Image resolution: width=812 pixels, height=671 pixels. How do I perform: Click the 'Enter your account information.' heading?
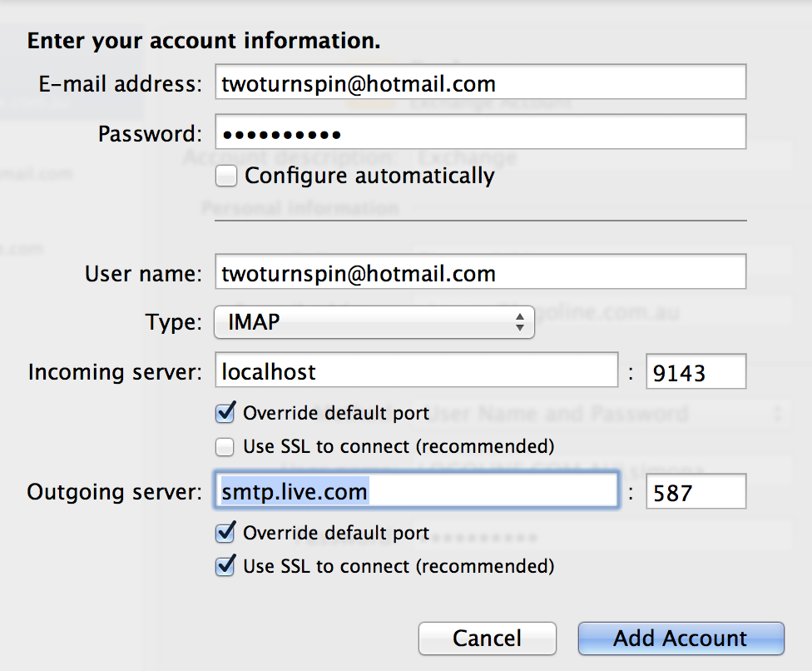(204, 41)
